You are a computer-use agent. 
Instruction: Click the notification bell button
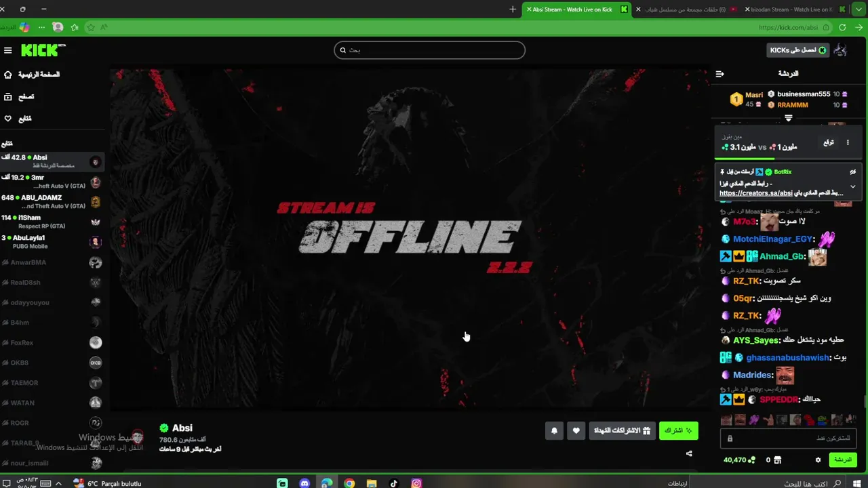coord(554,430)
